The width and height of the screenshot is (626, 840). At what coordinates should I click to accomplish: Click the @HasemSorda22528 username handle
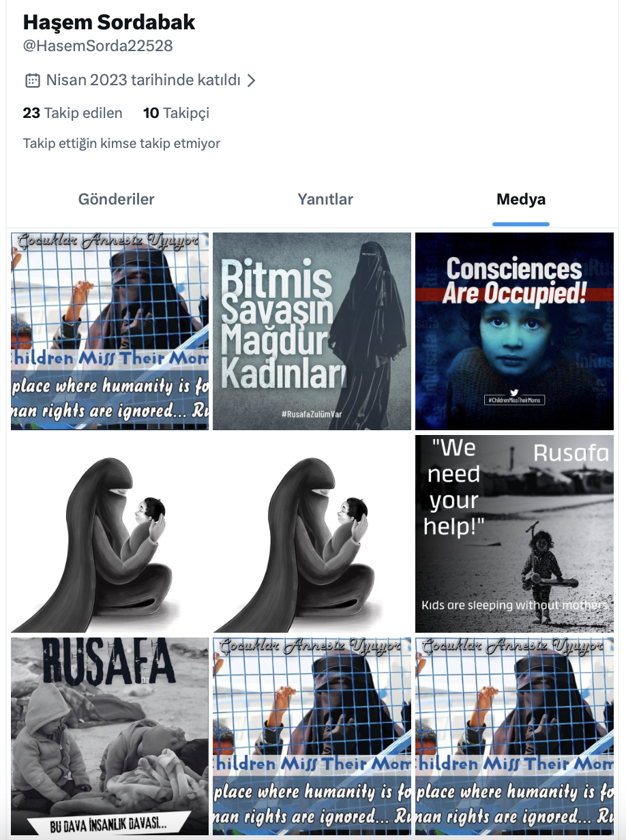coord(98,46)
